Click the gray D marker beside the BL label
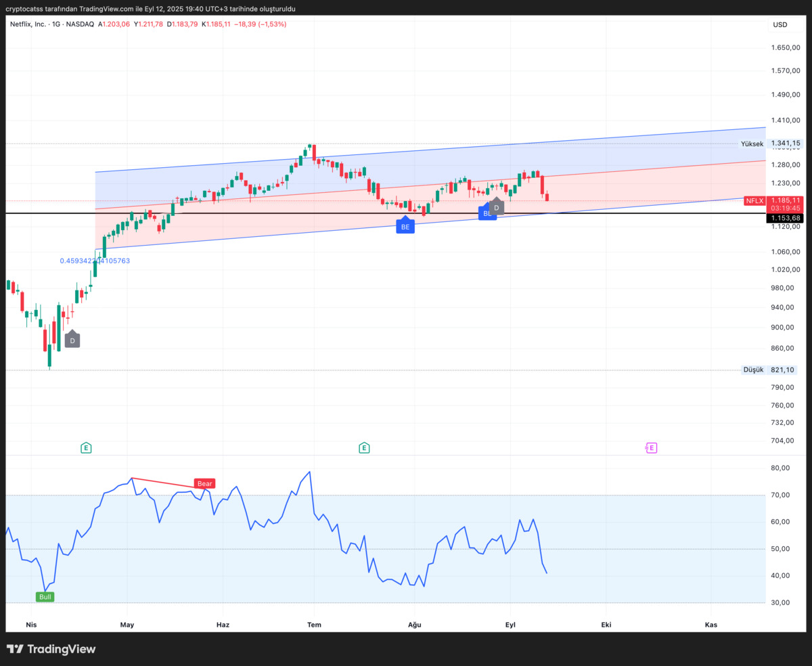The image size is (812, 666). 497,207
